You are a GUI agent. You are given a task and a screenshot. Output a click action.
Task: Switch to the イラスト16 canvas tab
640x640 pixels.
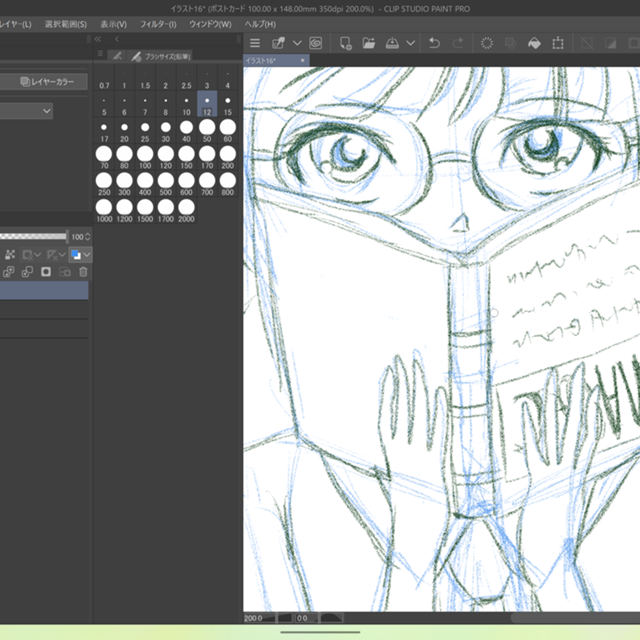266,61
